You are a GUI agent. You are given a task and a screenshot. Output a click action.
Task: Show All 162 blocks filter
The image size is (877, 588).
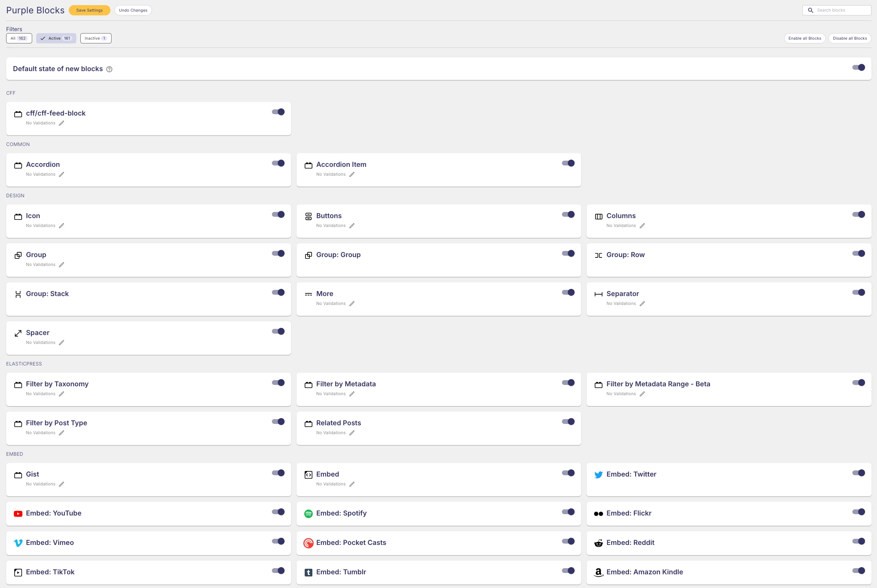tap(19, 38)
